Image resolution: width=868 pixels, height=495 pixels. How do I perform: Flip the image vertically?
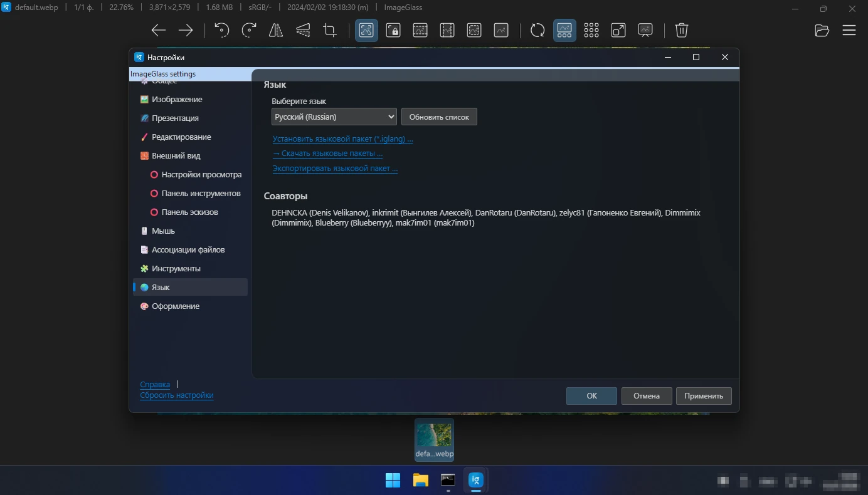tap(303, 30)
